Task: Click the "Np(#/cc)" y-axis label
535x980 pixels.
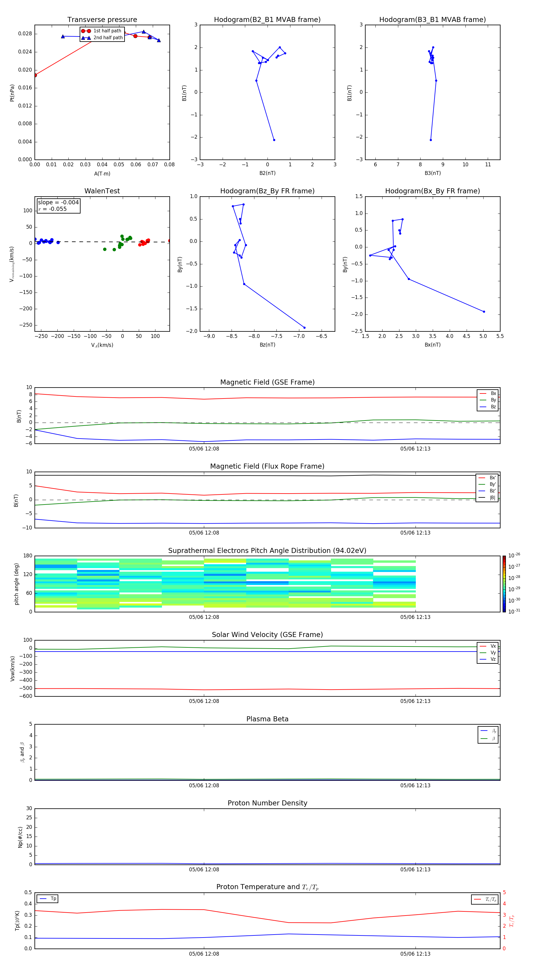Action: coord(20,837)
